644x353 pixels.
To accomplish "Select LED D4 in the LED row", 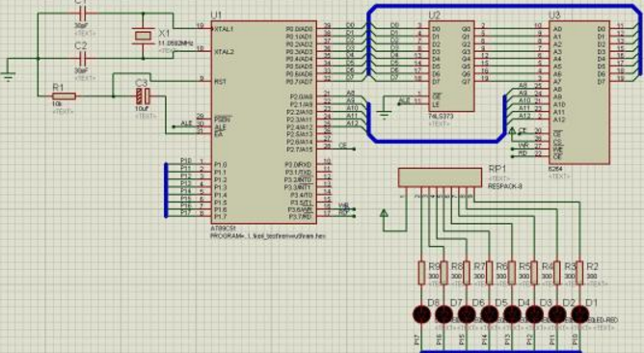I will coord(512,314).
